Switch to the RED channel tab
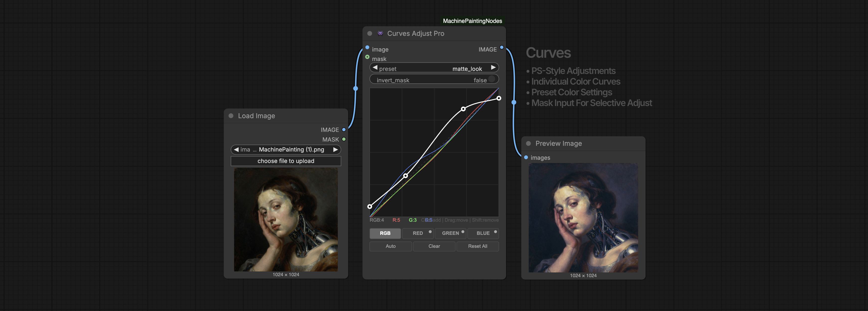 click(x=418, y=233)
